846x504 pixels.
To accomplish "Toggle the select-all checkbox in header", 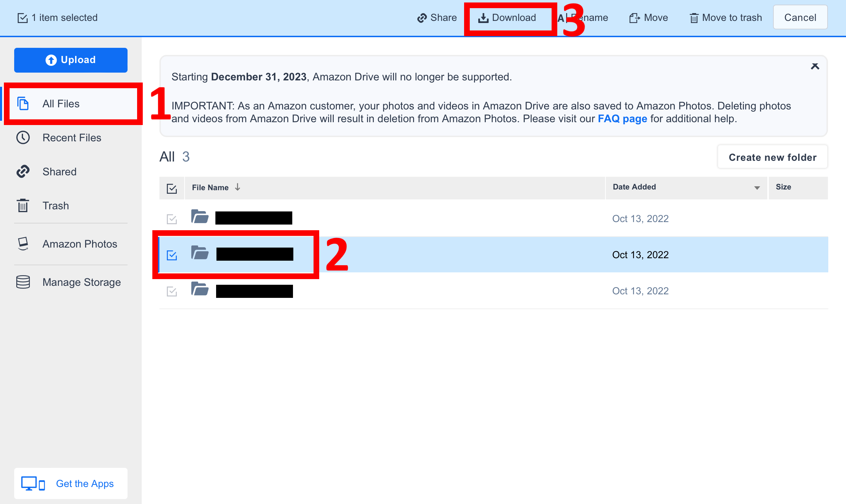I will pyautogui.click(x=172, y=188).
